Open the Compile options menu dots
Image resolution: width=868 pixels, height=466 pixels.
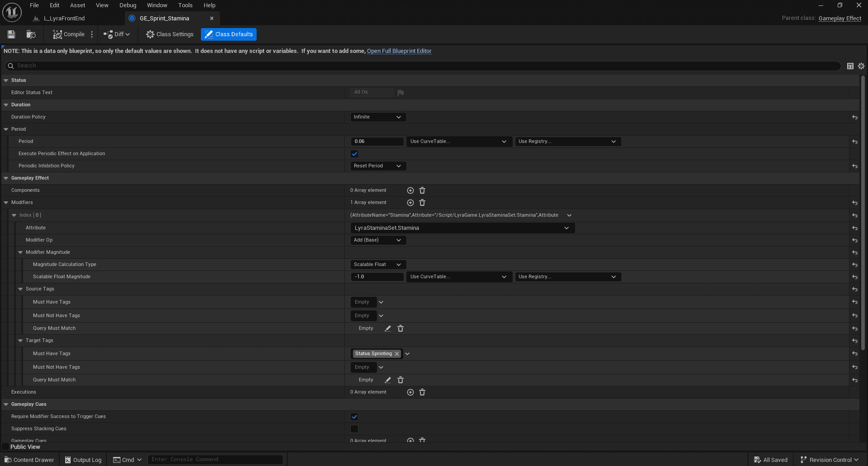[x=92, y=34]
